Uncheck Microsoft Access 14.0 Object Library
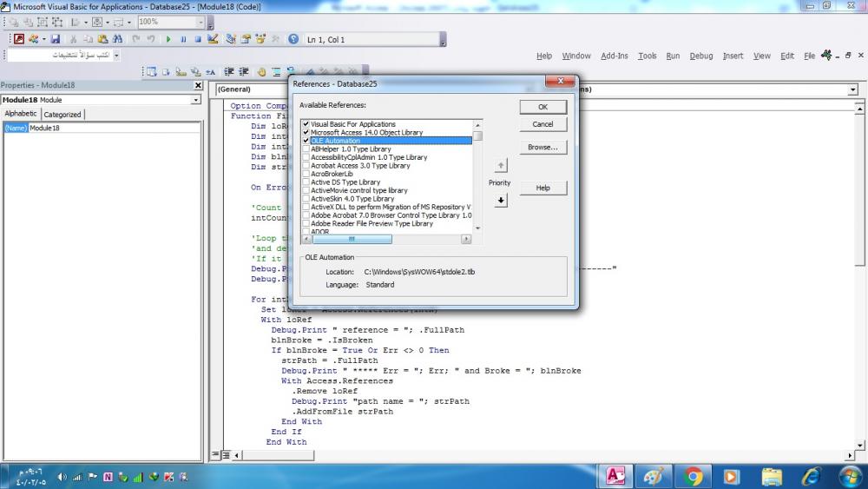 coord(306,132)
